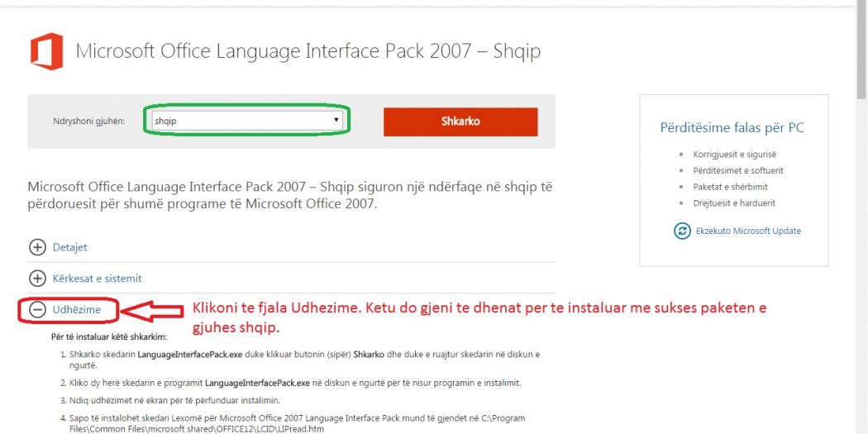
Task: Expand the Detajet section
Action: pyautogui.click(x=69, y=247)
